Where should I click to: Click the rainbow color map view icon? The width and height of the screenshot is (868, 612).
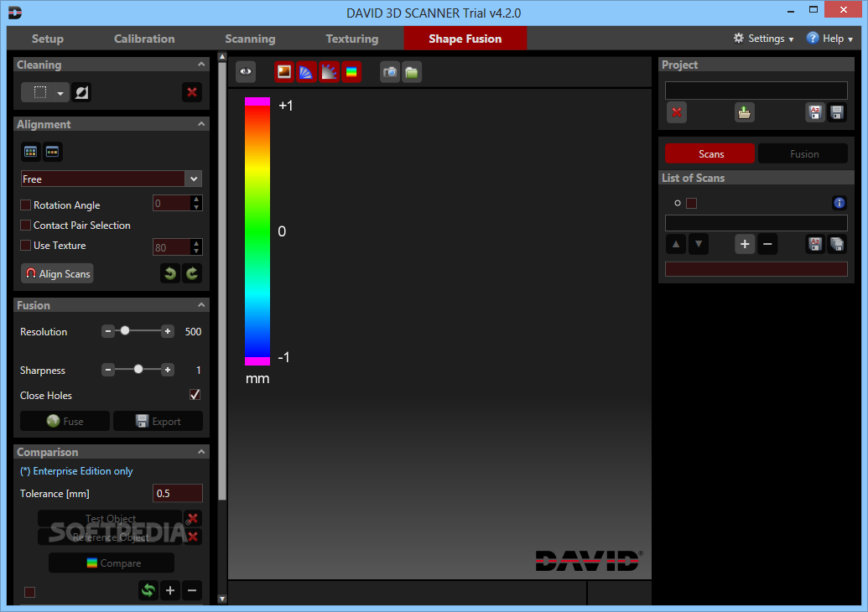[351, 72]
